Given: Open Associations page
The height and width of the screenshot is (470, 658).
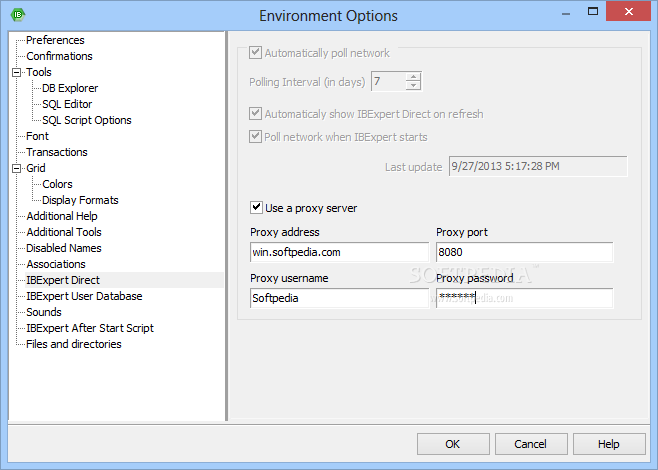Looking at the screenshot, I should (56, 264).
